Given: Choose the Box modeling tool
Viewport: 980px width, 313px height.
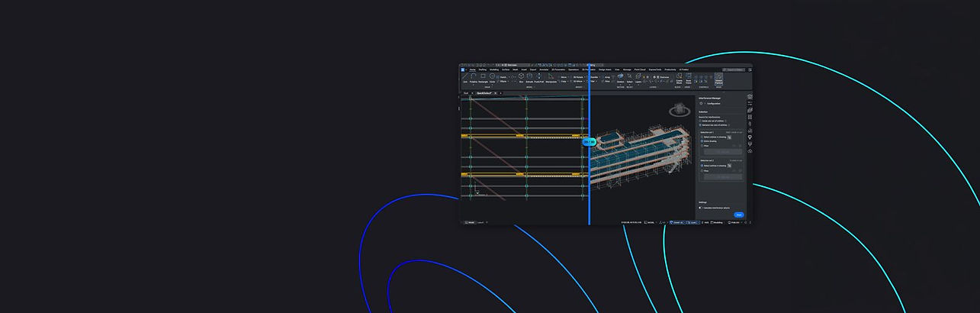Looking at the screenshot, I should click(x=521, y=78).
